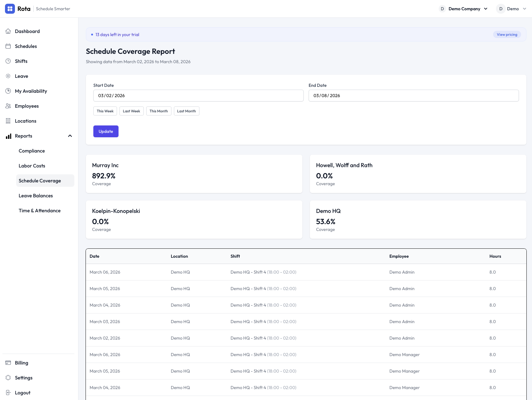Open the Time & Attendance report
This screenshot has width=532, height=400.
click(x=40, y=210)
